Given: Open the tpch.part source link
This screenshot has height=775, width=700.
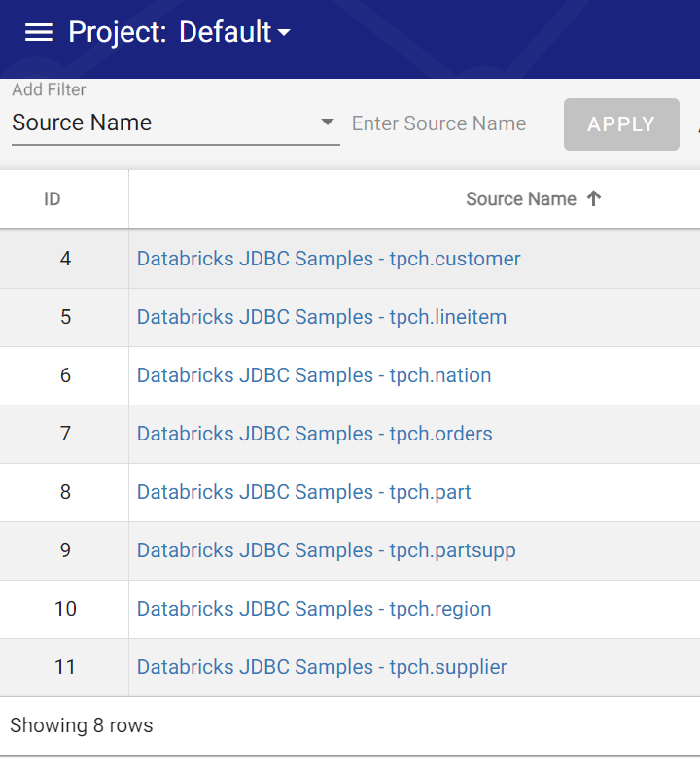Looking at the screenshot, I should pyautogui.click(x=303, y=492).
